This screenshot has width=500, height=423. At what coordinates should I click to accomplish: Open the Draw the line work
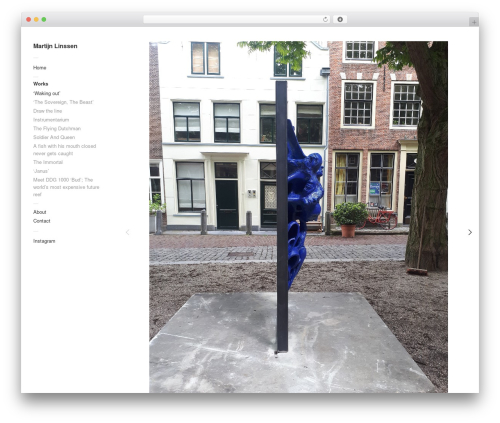tap(47, 111)
